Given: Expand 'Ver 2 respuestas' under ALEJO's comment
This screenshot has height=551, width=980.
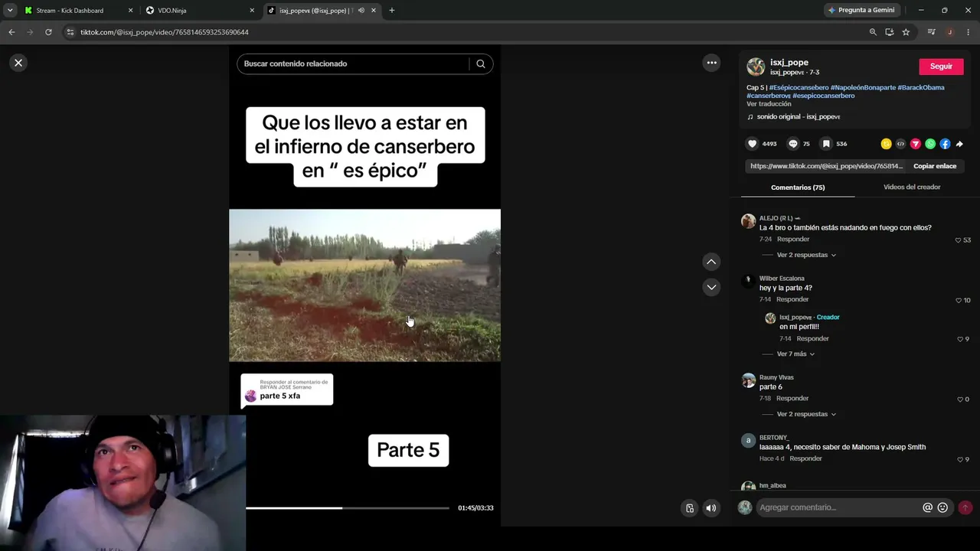Looking at the screenshot, I should click(806, 255).
